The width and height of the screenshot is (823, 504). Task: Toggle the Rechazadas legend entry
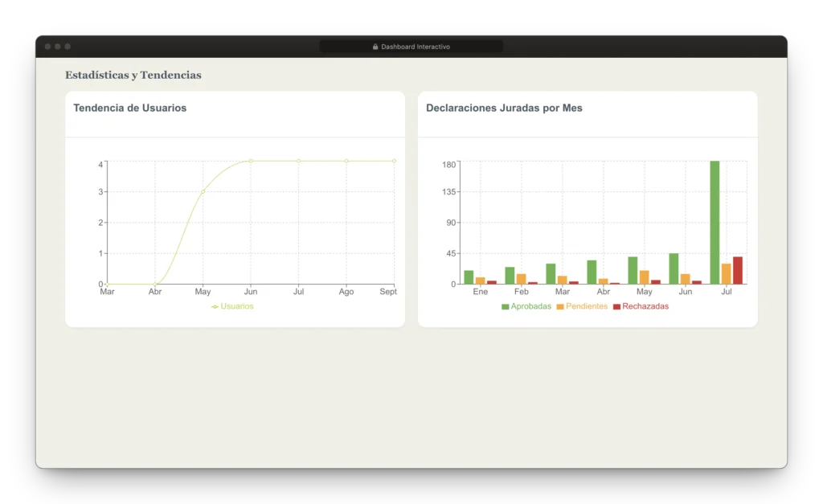tap(641, 306)
